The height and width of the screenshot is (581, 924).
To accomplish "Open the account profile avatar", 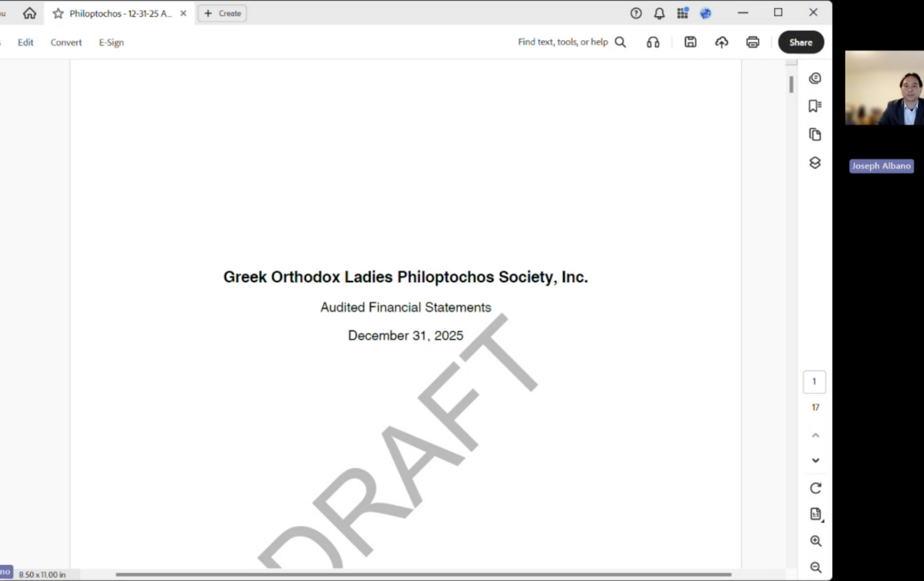I will tap(706, 13).
